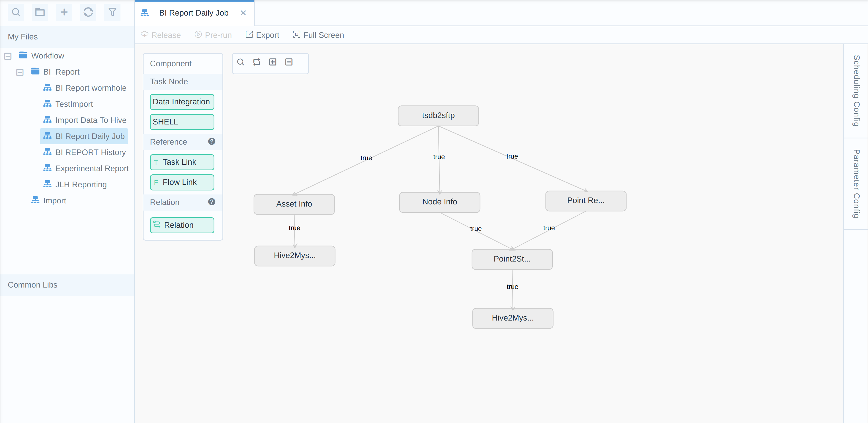
Task: Click the canvas zoom-in plus icon
Action: 273,62
